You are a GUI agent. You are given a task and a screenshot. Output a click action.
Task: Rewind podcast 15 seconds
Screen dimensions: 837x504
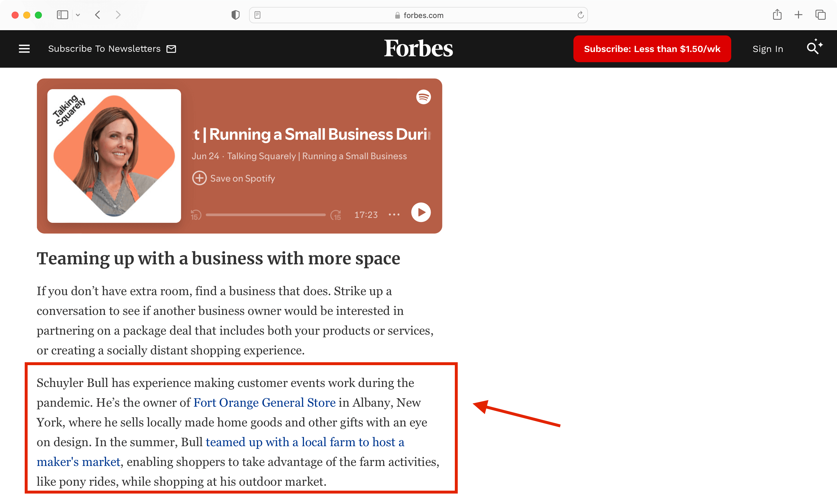tap(196, 215)
